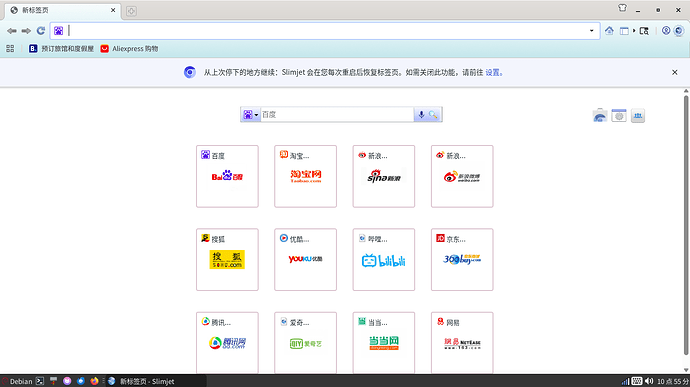Screen dimensions: 690x387
Task: Open the screen capture search icon
Action: coord(644,31)
